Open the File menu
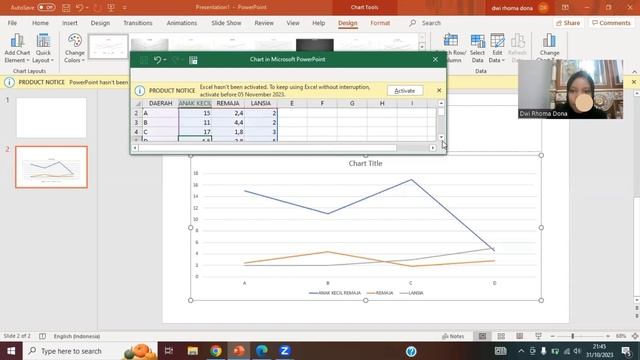 (x=12, y=23)
